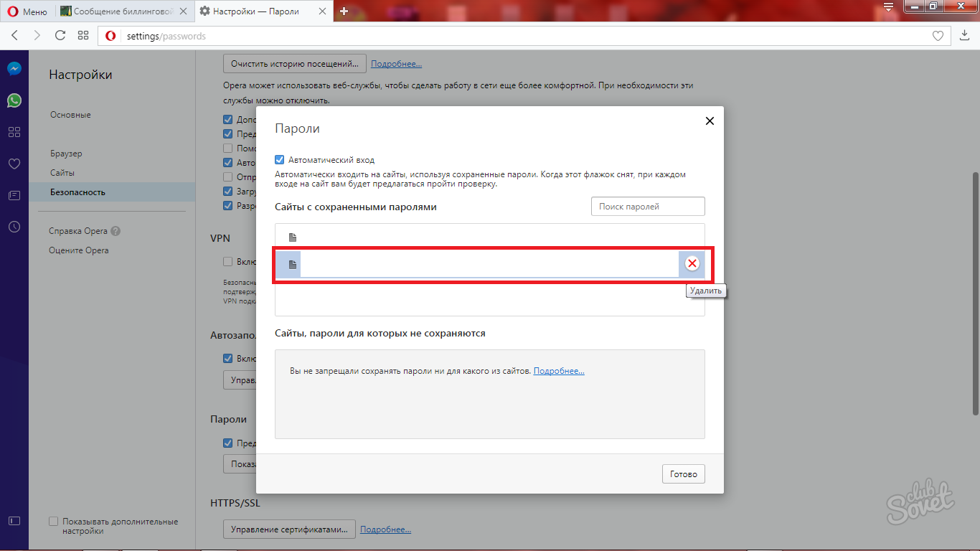Toggle the background checkbox labeled Доп

point(227,120)
